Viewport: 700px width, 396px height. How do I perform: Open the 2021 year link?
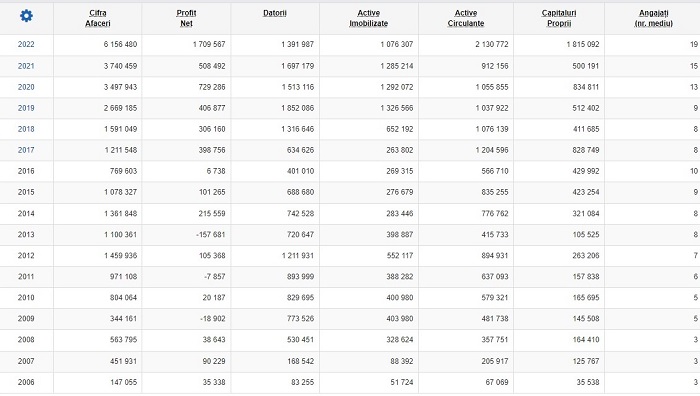tap(26, 66)
